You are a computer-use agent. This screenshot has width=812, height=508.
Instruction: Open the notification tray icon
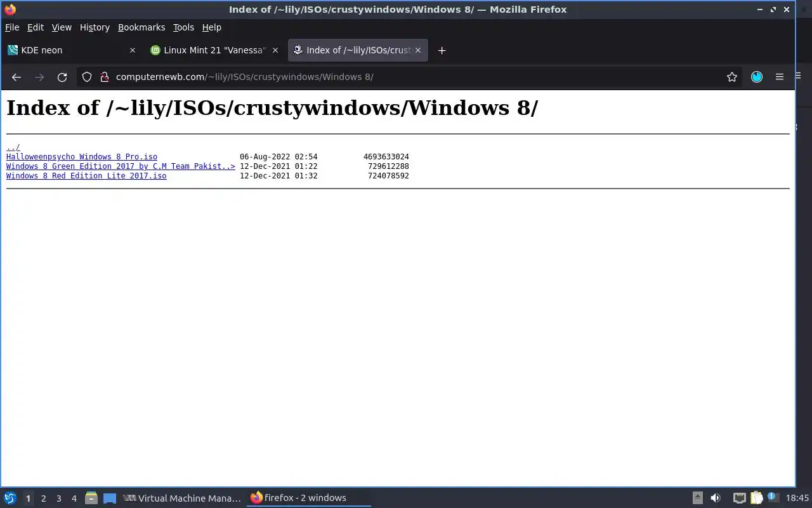(772, 498)
